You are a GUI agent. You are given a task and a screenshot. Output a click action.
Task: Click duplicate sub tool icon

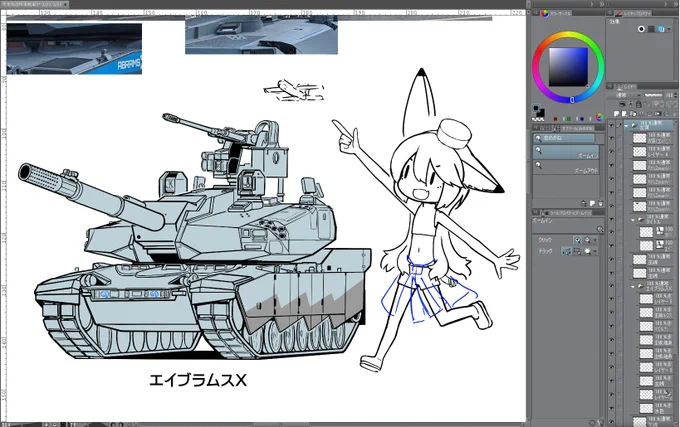pos(592,203)
